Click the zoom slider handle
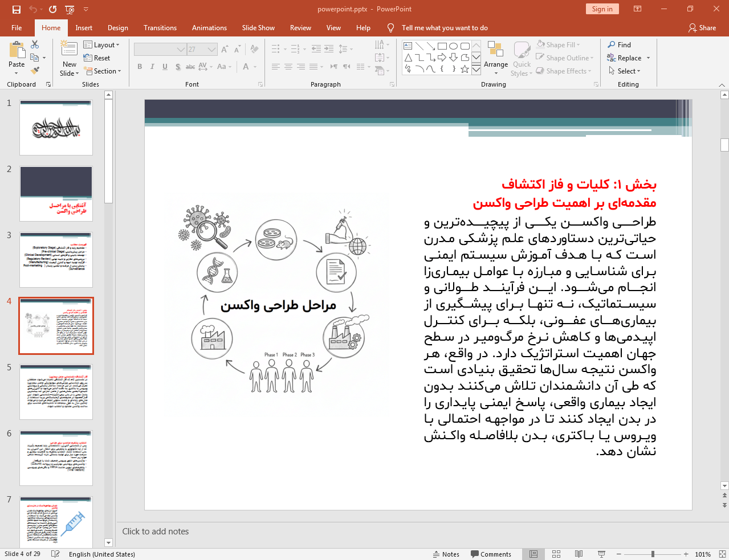 click(x=653, y=554)
